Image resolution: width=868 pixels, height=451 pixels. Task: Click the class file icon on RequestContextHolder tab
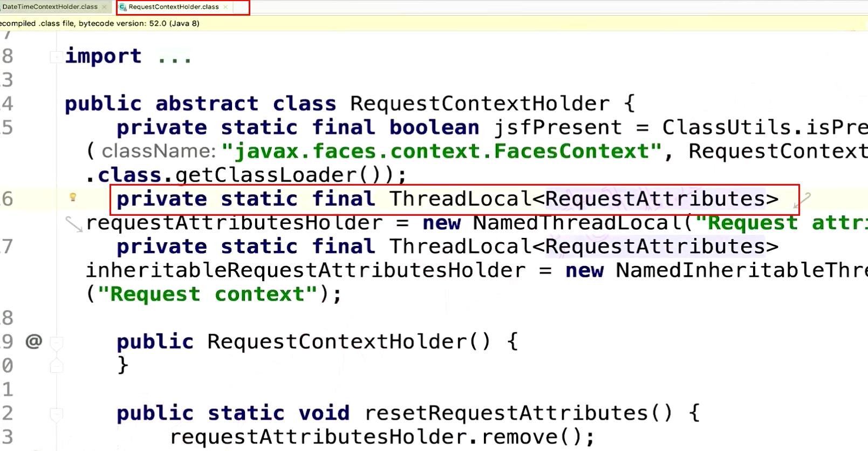(123, 7)
